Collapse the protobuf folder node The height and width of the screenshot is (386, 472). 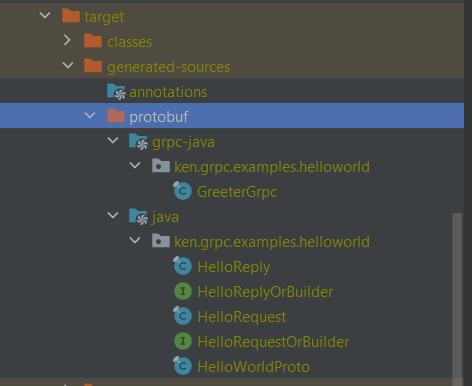coord(90,116)
